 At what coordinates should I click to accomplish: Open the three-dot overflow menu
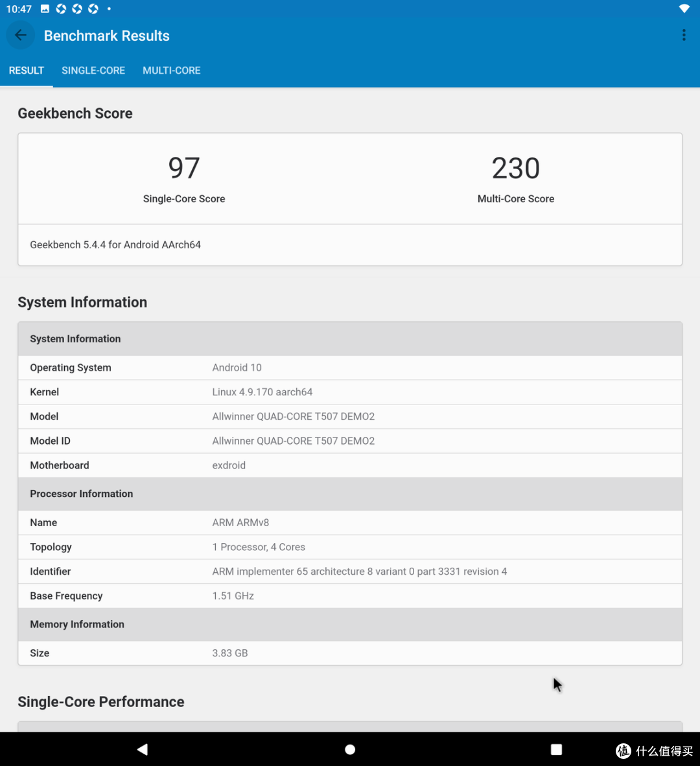tap(683, 35)
